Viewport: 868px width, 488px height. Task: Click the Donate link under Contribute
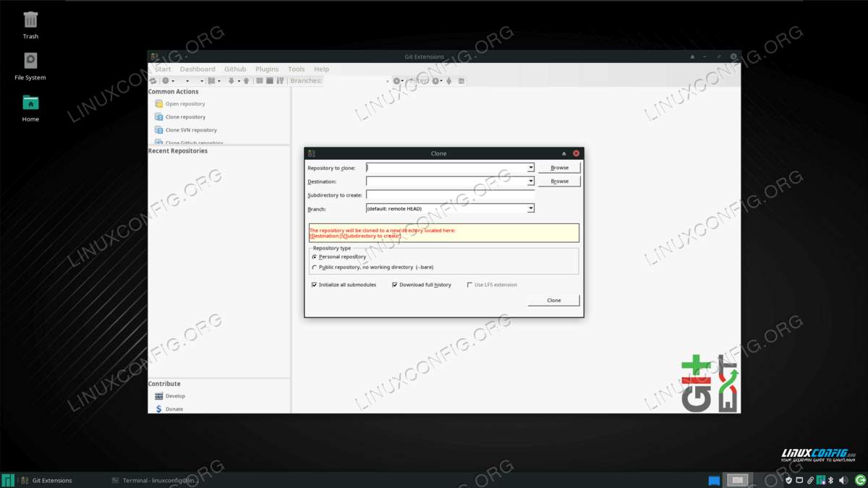[174, 409]
